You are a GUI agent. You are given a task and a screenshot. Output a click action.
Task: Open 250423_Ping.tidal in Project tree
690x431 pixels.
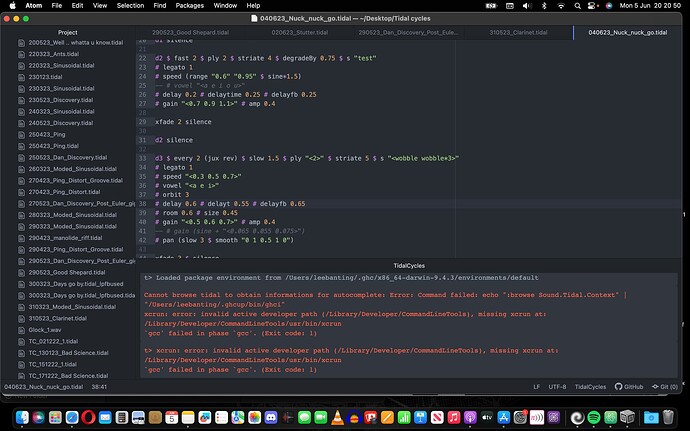[x=54, y=146]
